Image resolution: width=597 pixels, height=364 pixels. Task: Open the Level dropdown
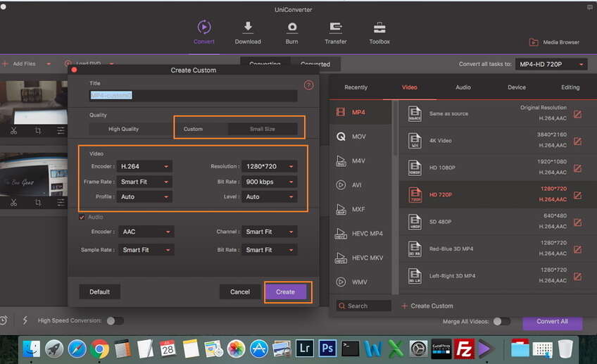tap(270, 196)
